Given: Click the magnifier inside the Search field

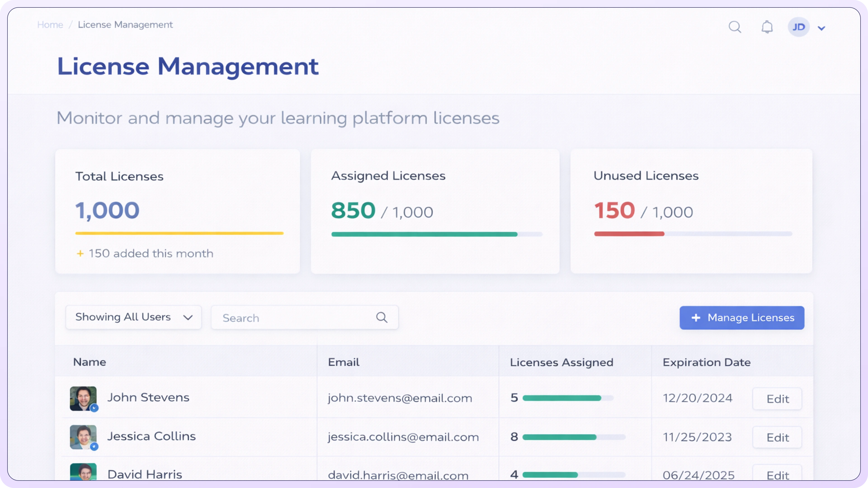Looking at the screenshot, I should 381,317.
